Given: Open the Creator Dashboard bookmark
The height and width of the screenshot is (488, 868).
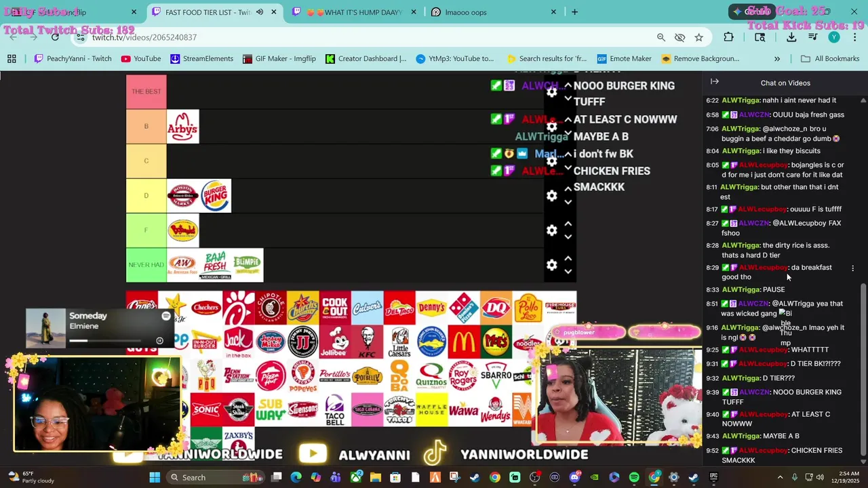Looking at the screenshot, I should click(366, 59).
